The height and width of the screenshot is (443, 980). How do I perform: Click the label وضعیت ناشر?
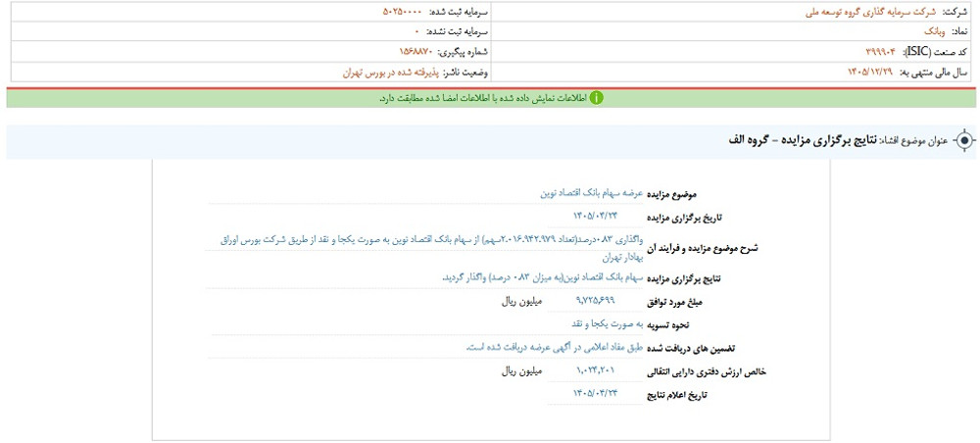[465, 73]
